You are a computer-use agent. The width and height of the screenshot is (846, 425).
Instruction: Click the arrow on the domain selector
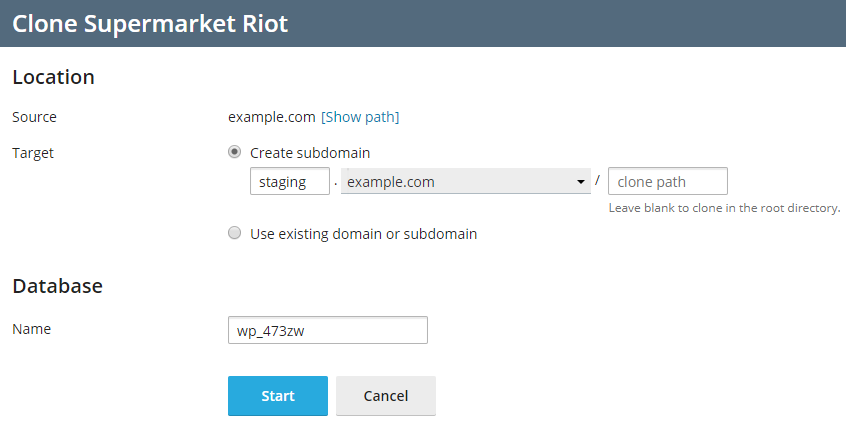[x=581, y=182]
